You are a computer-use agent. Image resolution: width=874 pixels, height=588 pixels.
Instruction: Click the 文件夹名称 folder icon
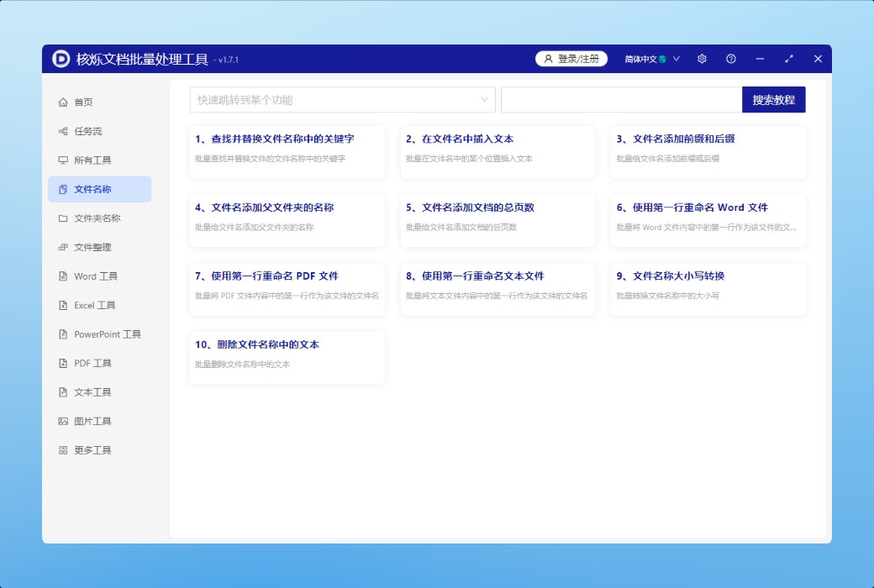click(x=63, y=218)
